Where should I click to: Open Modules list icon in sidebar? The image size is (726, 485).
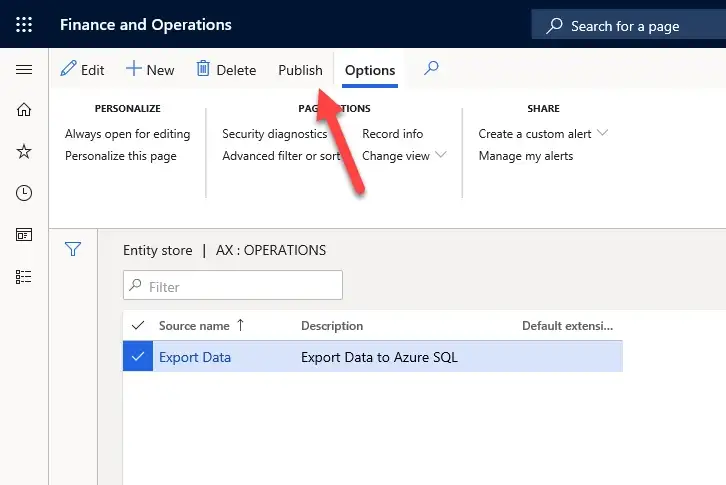click(24, 277)
